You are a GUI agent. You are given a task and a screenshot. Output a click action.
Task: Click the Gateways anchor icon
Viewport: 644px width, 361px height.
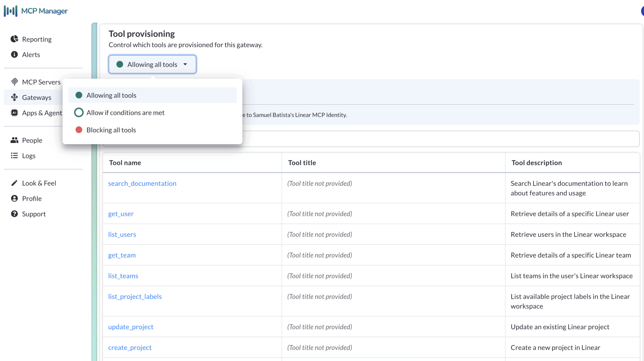(14, 97)
